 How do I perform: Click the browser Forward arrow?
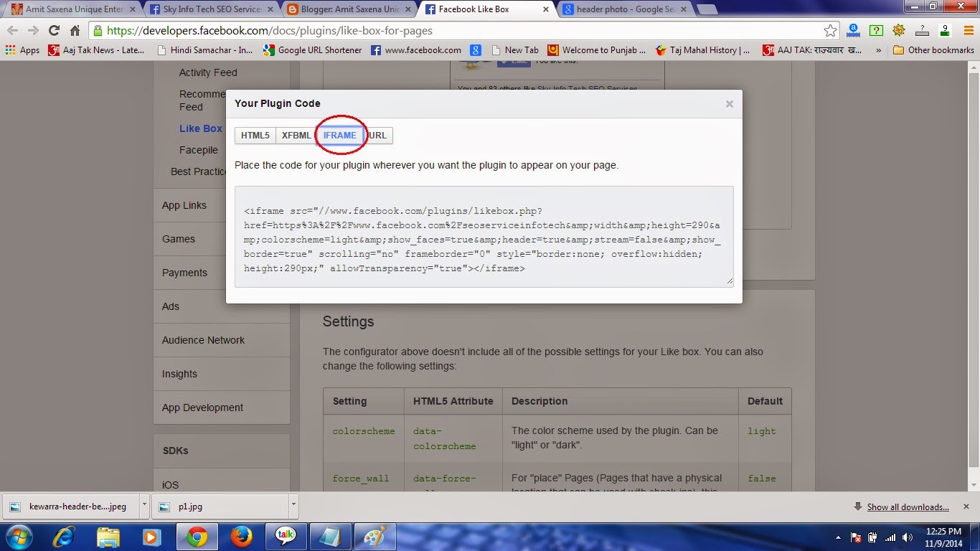click(33, 31)
